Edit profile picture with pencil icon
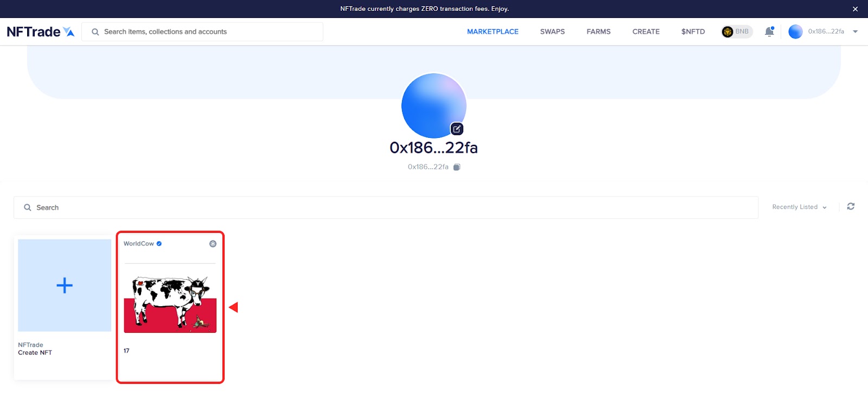 pyautogui.click(x=457, y=129)
